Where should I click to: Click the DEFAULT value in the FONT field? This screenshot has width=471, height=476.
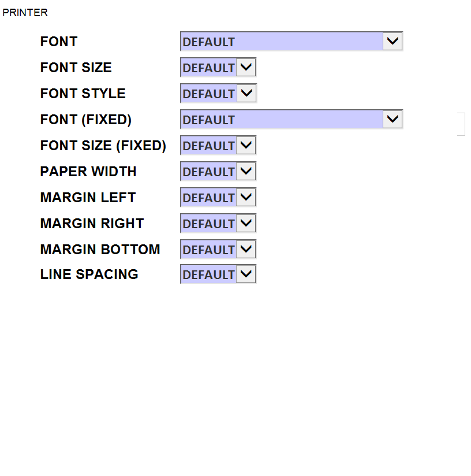[x=209, y=42]
